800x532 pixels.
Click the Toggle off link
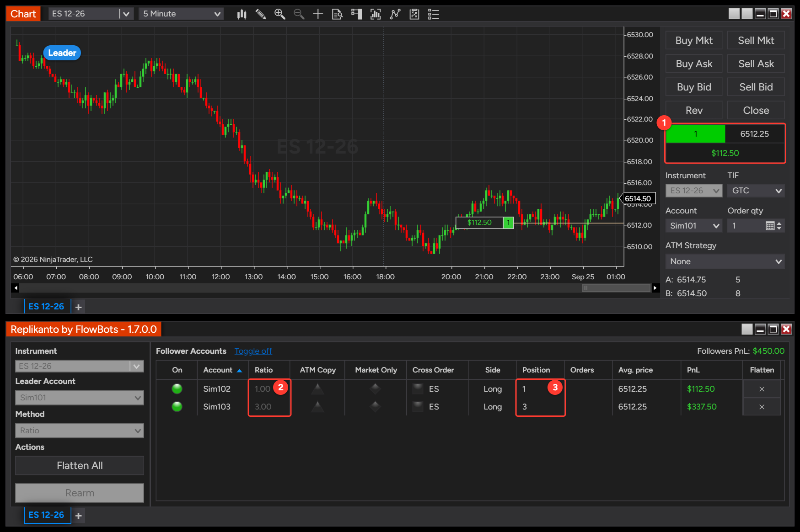253,351
